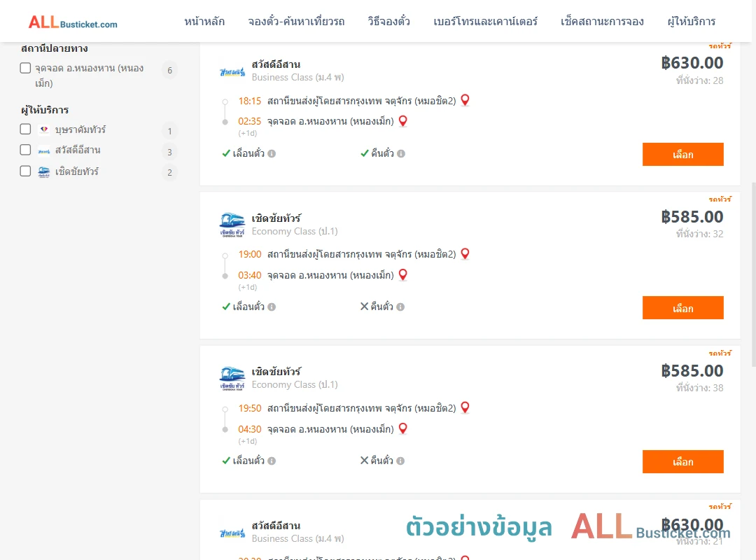
Task: Select the 19:50 เชิดชัยทัวร์ trip with เลือก
Action: (x=682, y=461)
